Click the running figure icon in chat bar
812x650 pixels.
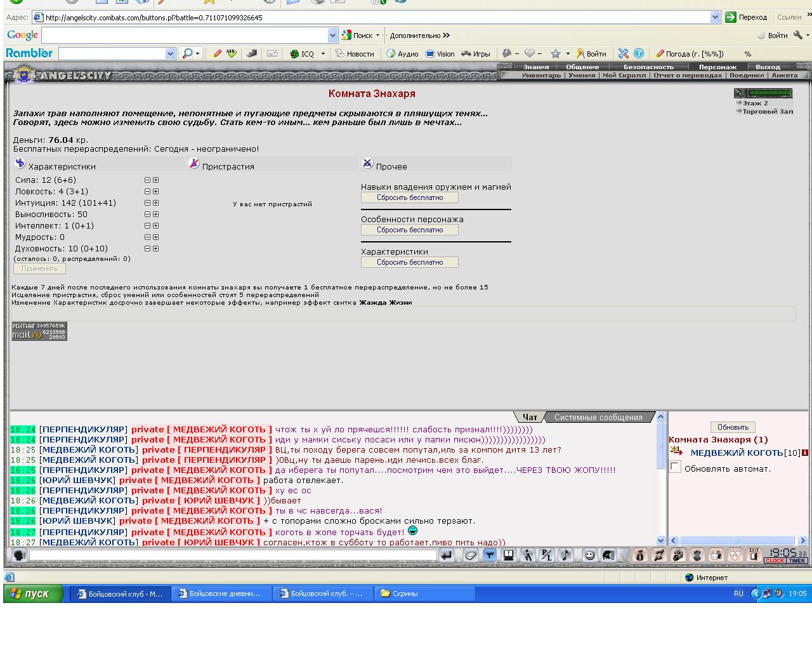527,555
